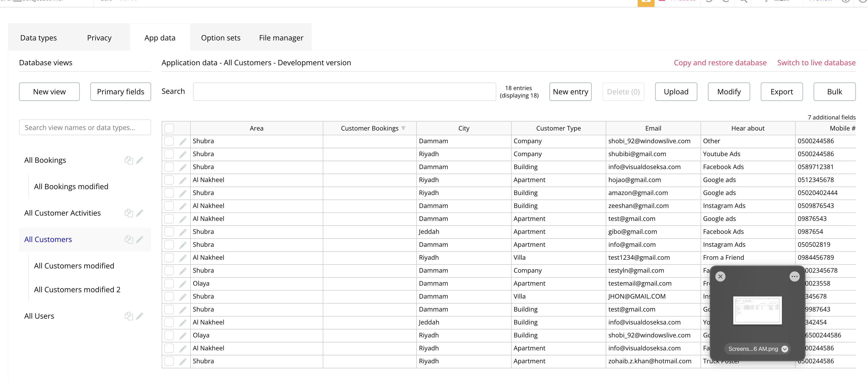
Task: Click the screenshot thumbnail preview image
Action: pyautogui.click(x=757, y=310)
